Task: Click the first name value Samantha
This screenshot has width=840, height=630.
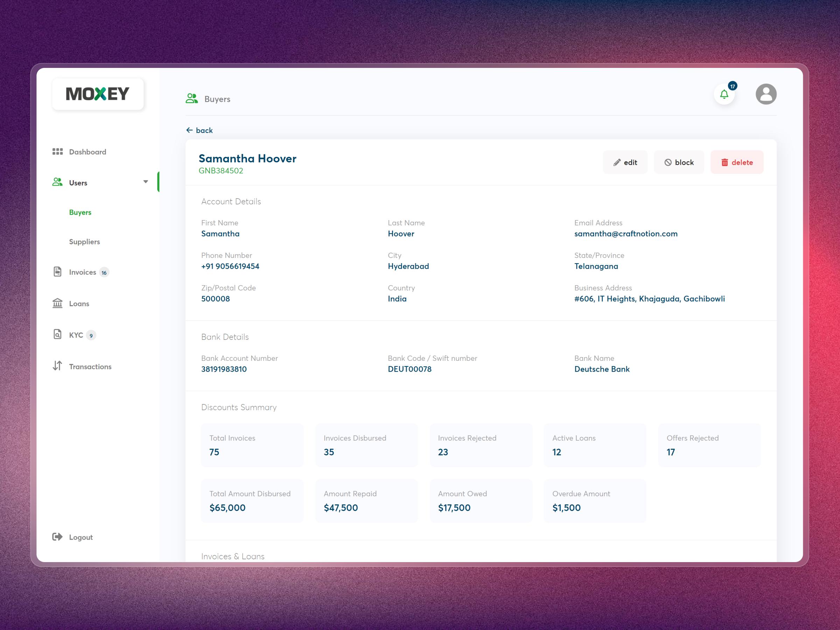Action: click(220, 233)
